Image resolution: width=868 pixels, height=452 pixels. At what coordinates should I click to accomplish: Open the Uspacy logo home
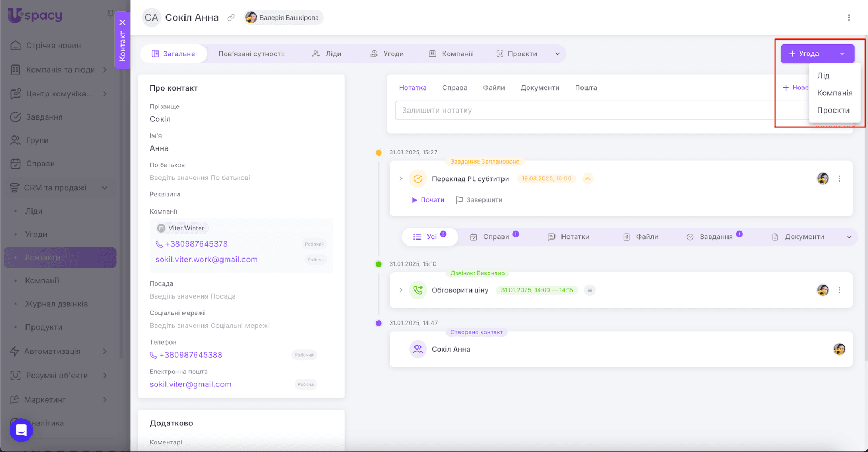35,15
